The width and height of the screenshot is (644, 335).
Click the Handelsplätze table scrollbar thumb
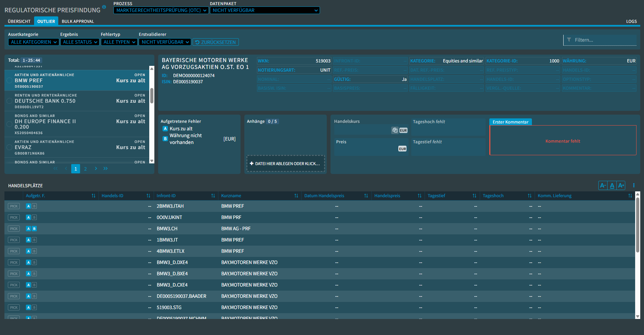point(638,225)
